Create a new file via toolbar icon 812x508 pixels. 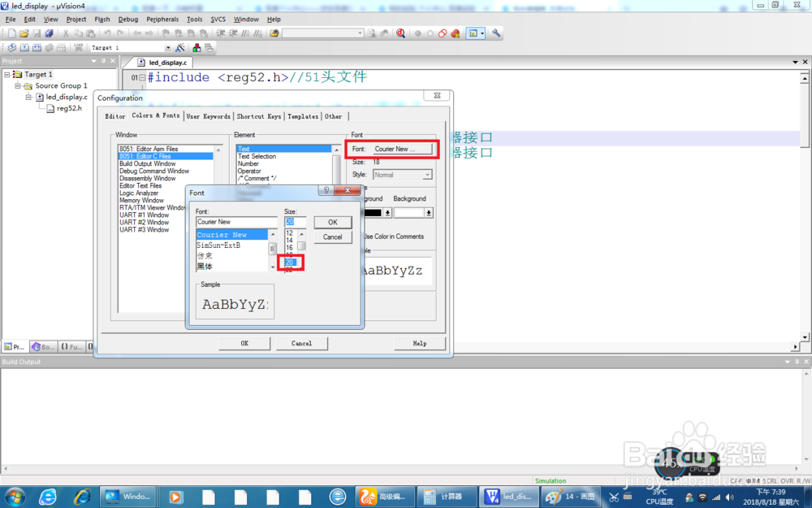pyautogui.click(x=12, y=33)
